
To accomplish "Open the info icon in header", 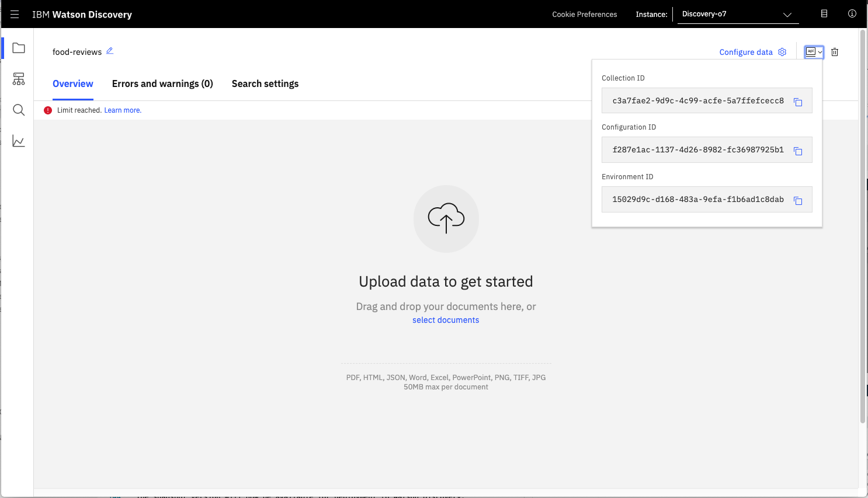I will coord(852,13).
